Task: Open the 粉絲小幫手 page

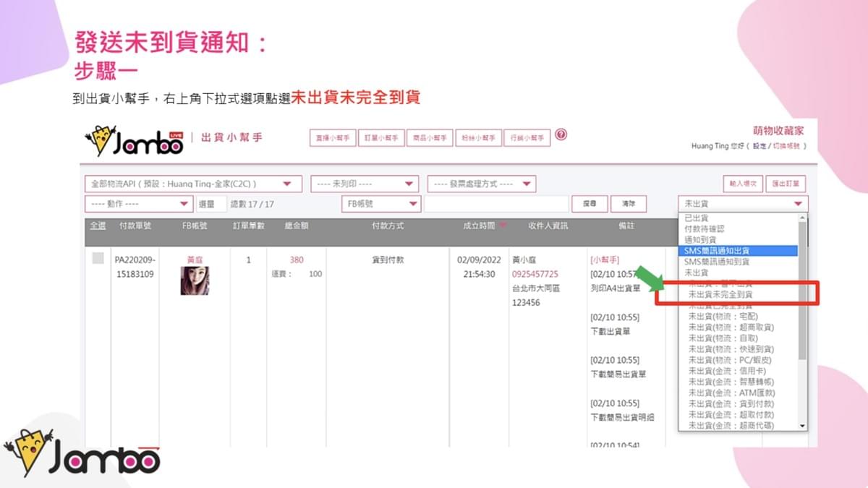Action: [478, 137]
